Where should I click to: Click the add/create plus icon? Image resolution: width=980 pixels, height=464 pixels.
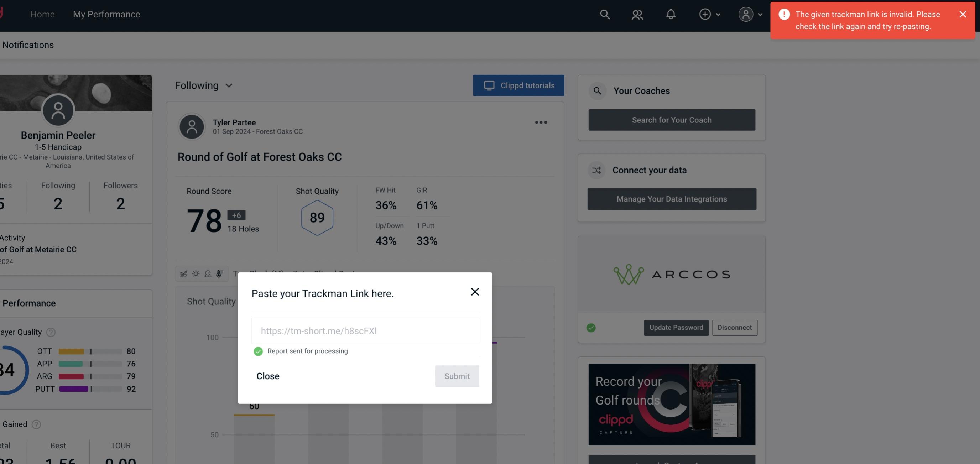point(704,14)
